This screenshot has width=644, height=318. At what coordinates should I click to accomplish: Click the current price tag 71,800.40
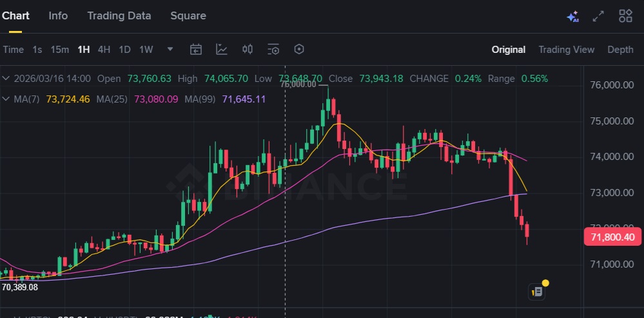click(x=612, y=237)
